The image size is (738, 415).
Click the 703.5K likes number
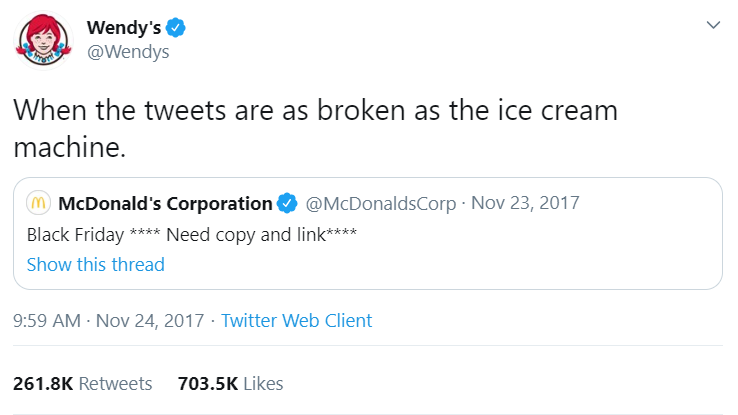[206, 383]
